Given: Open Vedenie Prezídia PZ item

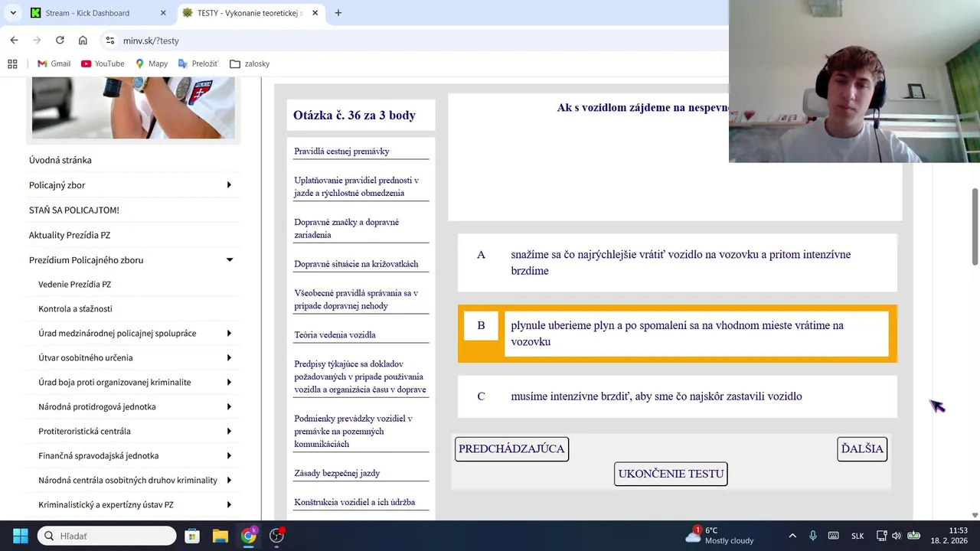Looking at the screenshot, I should click(75, 284).
